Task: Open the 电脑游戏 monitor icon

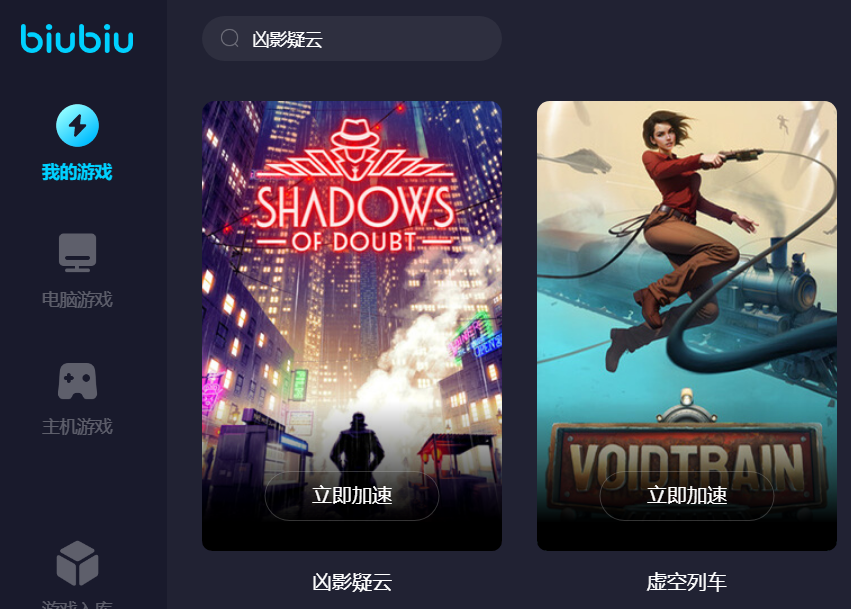Action: 78,252
